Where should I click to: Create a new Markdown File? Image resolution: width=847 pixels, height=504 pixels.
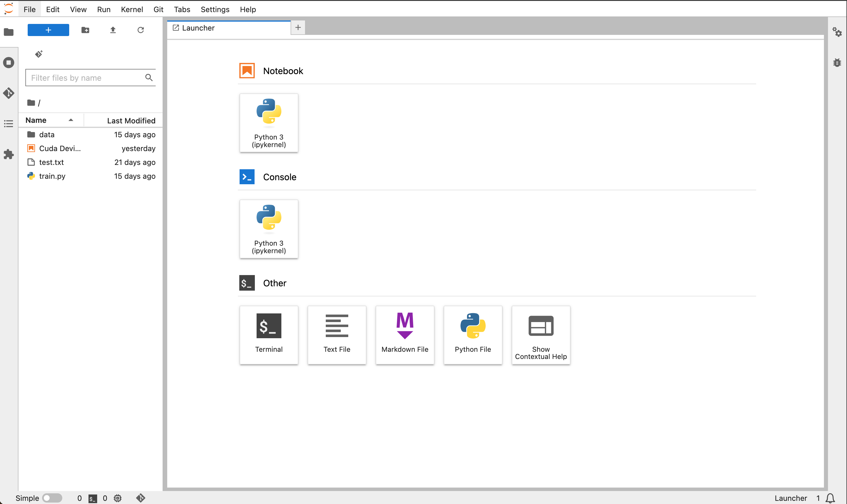[405, 335]
